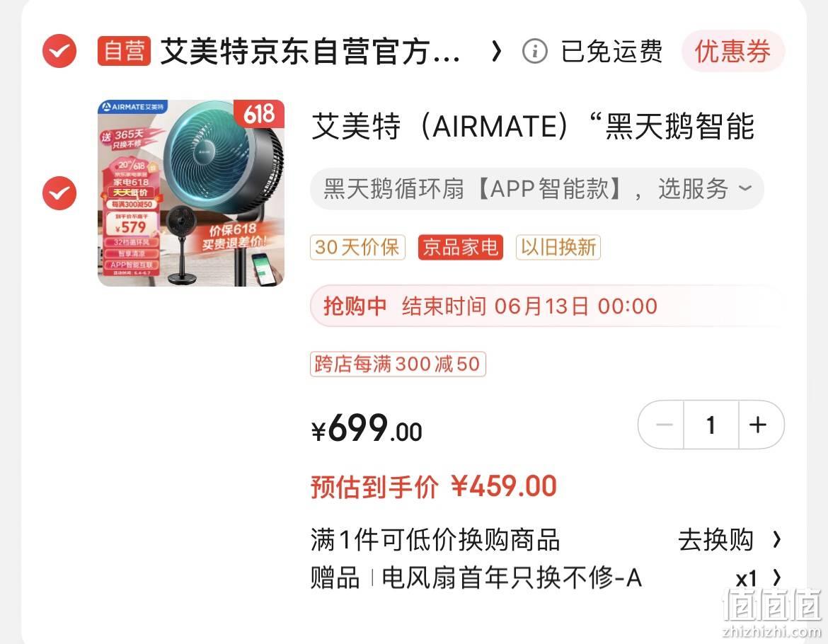Screen dimensions: 828x644
Task: Tap the 以旧换新 trade-in tag
Action: point(558,247)
